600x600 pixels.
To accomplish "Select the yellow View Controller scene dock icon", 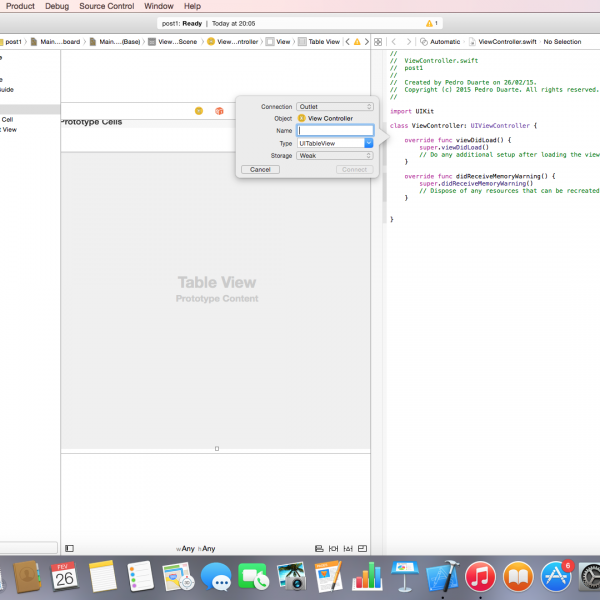I will (x=199, y=111).
